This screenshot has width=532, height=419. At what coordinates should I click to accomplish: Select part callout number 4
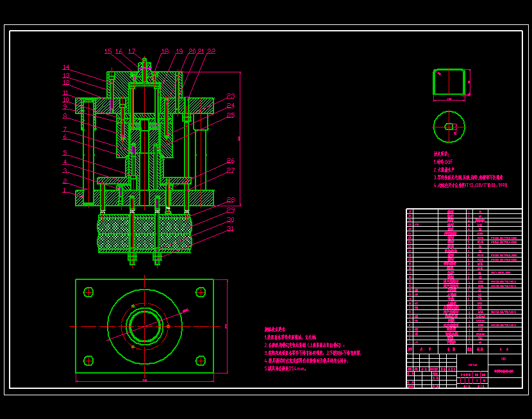pyautogui.click(x=65, y=162)
